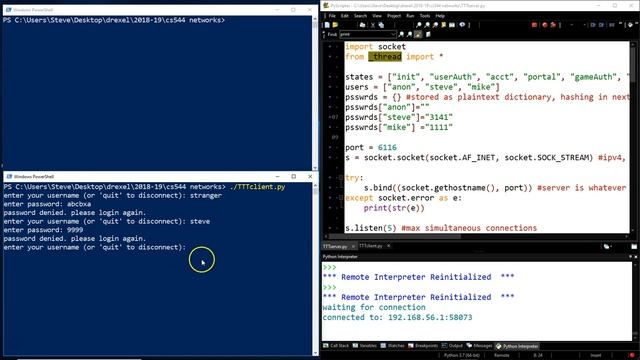Screen dimensions: 640x360
Task: Open the File menu in PyScripter
Action: tap(332, 16)
